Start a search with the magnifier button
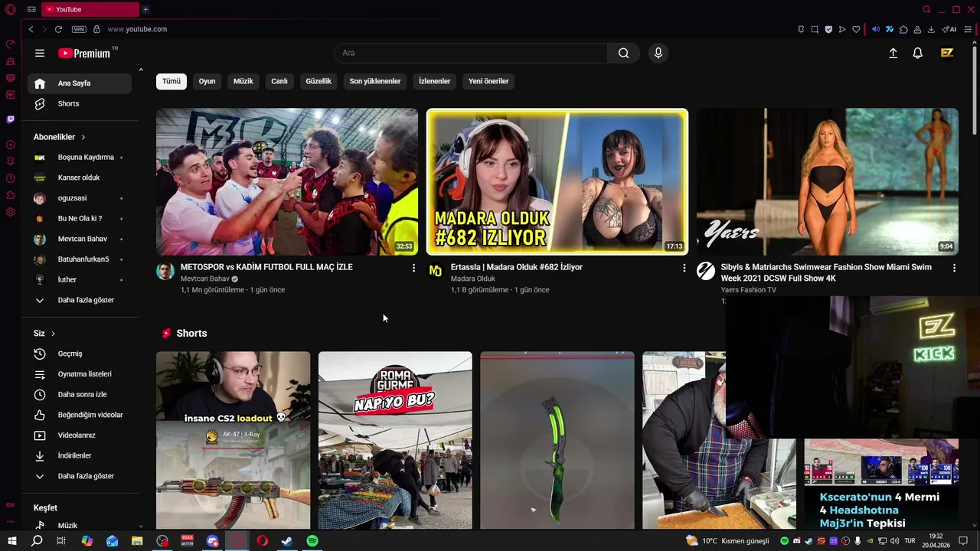 tap(624, 53)
